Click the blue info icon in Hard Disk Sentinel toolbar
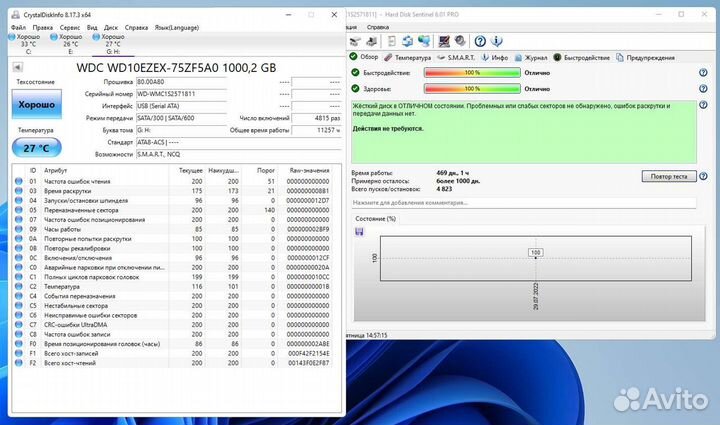The height and width of the screenshot is (425, 720). tap(496, 42)
